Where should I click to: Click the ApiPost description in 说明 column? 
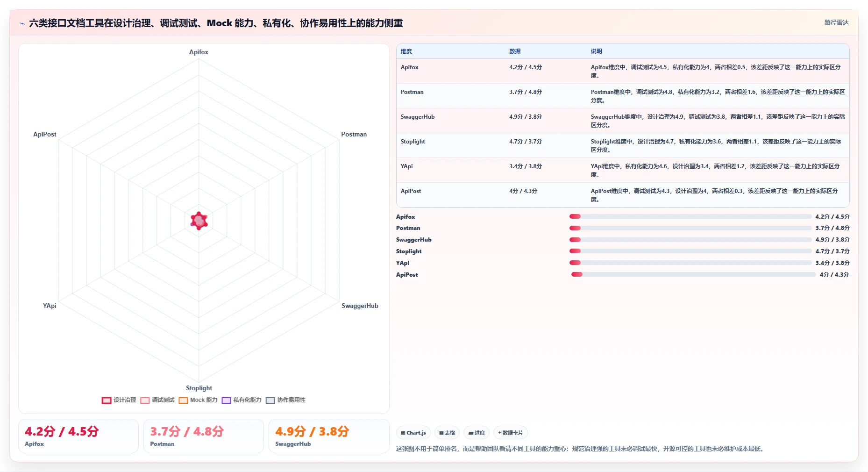(x=714, y=195)
